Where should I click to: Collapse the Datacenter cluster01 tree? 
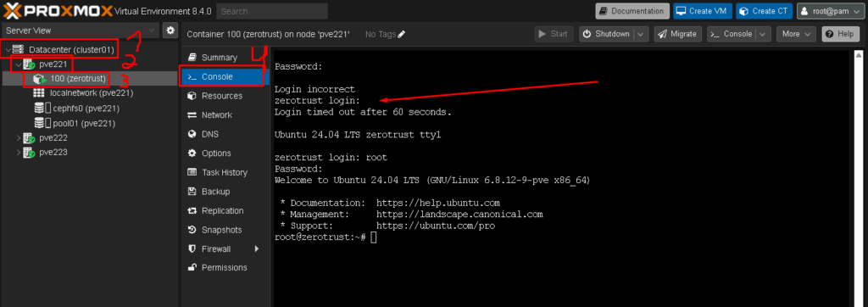(x=7, y=50)
